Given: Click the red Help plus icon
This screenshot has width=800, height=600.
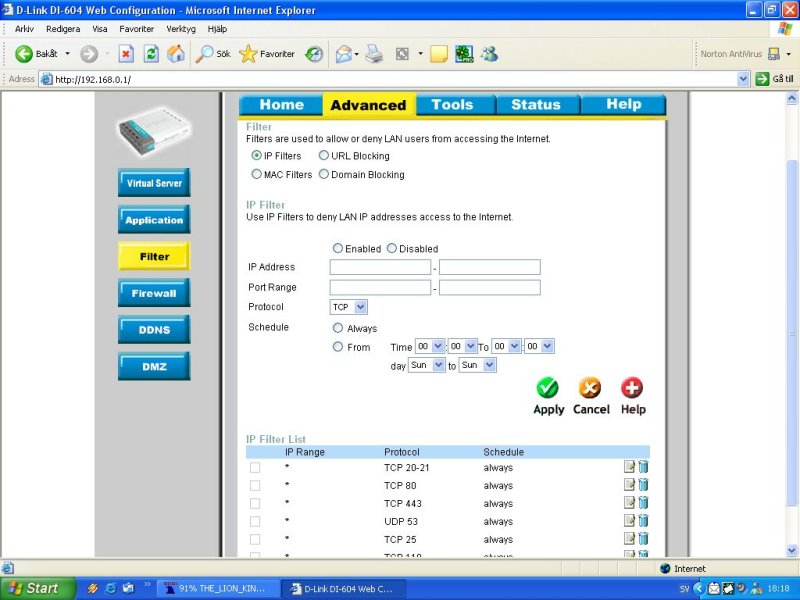Looking at the screenshot, I should (632, 388).
